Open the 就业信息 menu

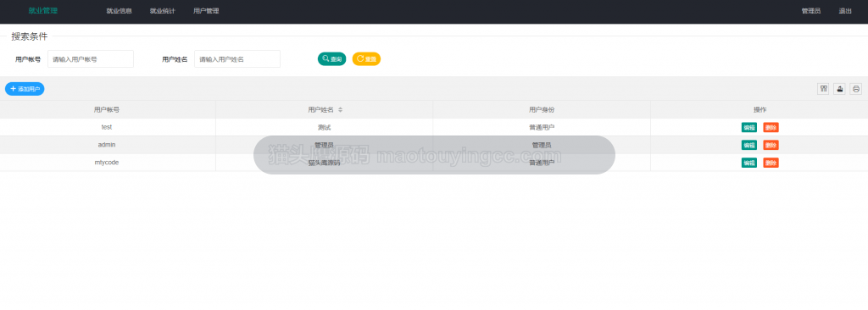[x=119, y=11]
